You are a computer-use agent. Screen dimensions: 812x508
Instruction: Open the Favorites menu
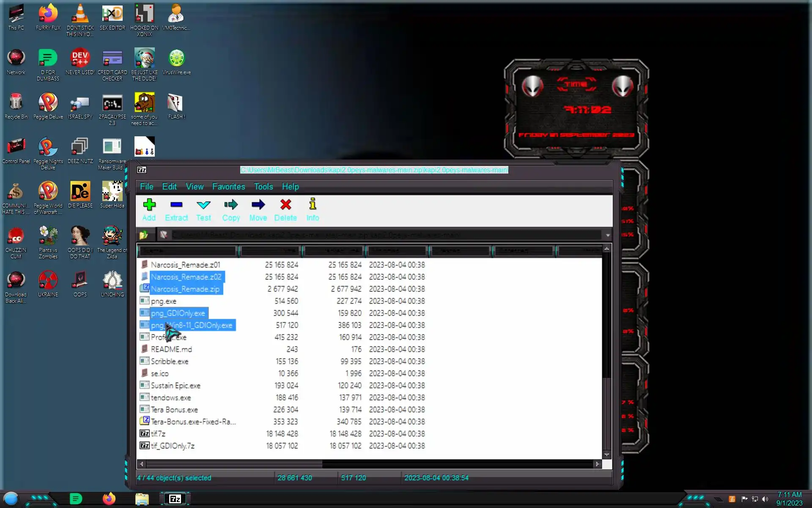click(228, 187)
